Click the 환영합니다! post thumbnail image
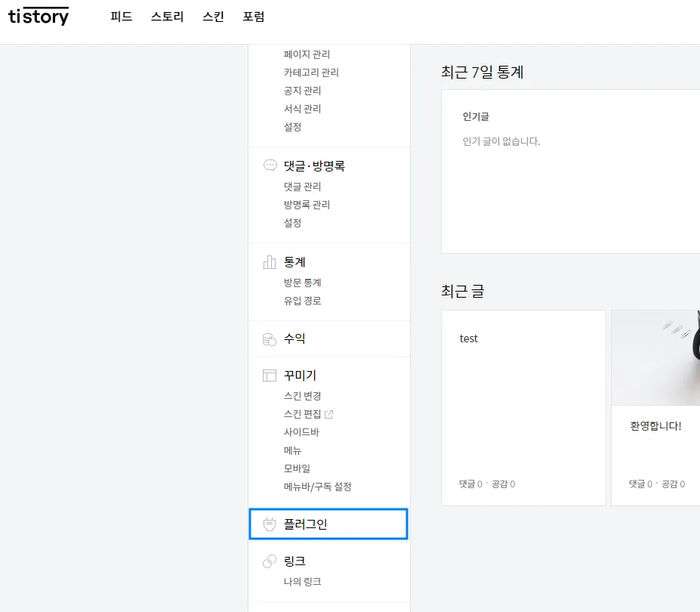 click(655, 358)
